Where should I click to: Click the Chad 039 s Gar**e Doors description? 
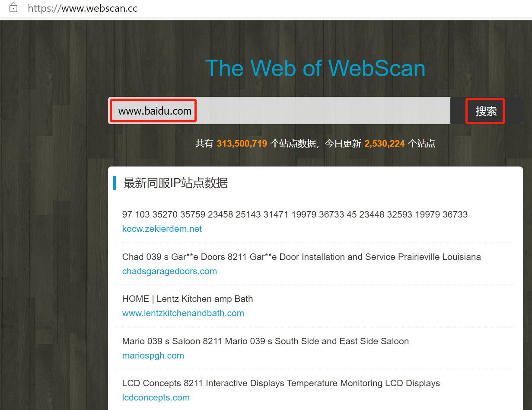302,257
